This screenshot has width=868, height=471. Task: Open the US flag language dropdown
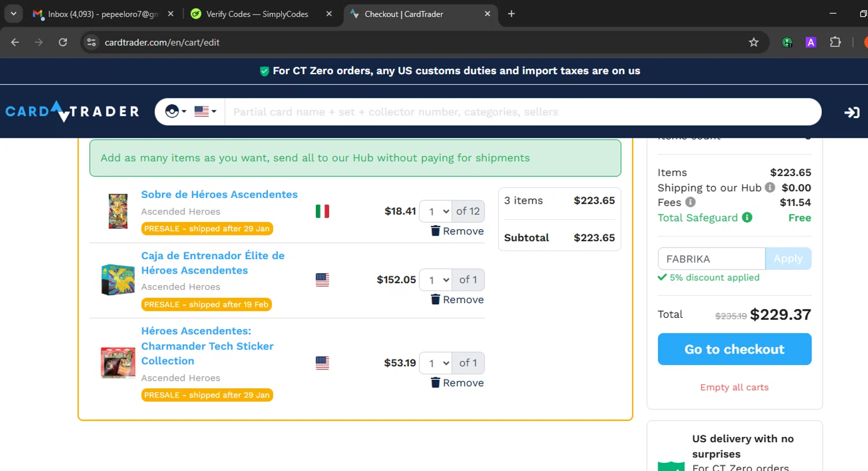tap(205, 111)
